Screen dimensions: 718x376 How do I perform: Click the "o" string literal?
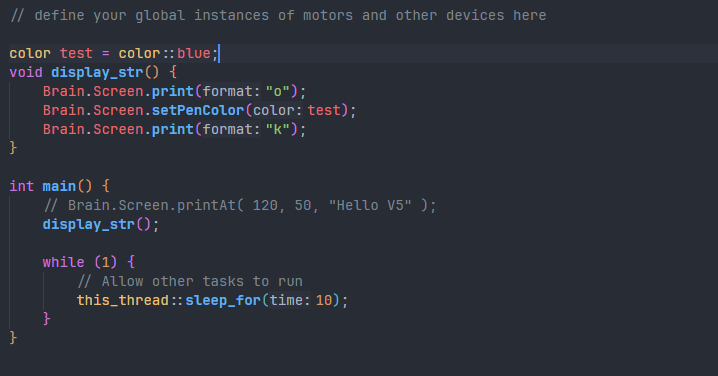coord(277,91)
